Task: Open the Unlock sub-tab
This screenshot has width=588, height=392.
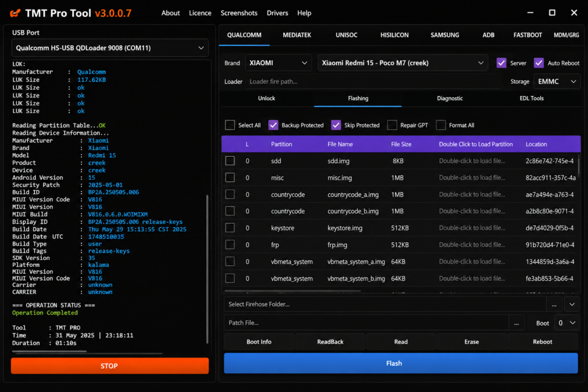Action: point(266,99)
